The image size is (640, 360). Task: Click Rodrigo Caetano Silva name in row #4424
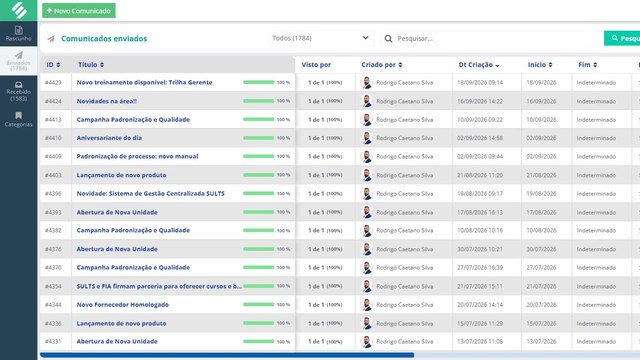(404, 101)
